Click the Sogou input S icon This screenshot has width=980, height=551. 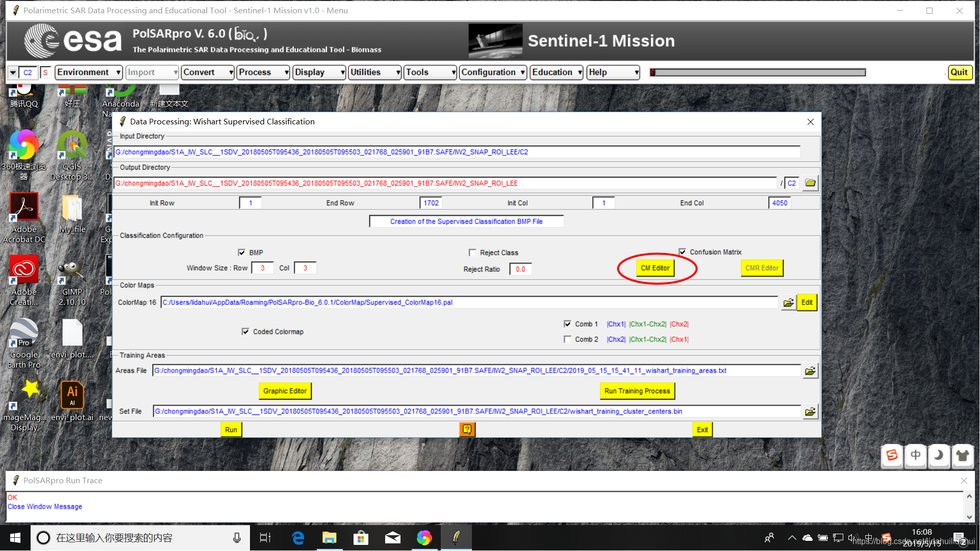pos(892,455)
